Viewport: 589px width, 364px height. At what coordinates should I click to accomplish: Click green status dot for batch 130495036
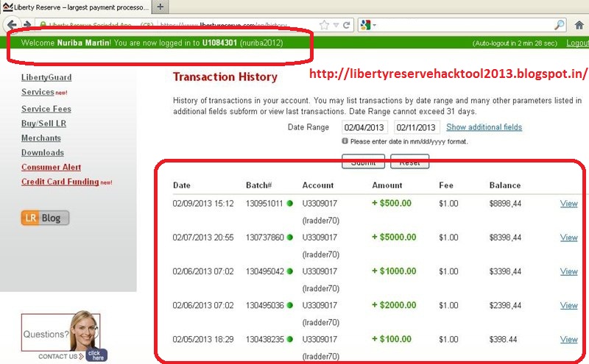click(289, 305)
